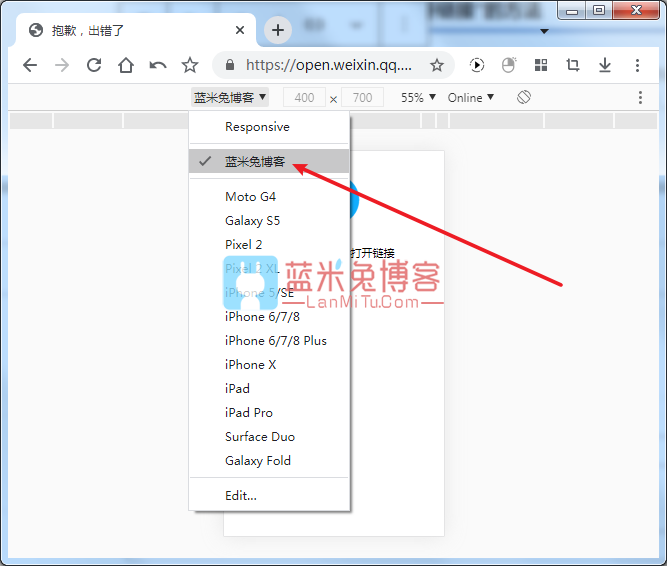Image resolution: width=667 pixels, height=566 pixels.
Task: Click the video play toolbar icon
Action: click(x=477, y=65)
